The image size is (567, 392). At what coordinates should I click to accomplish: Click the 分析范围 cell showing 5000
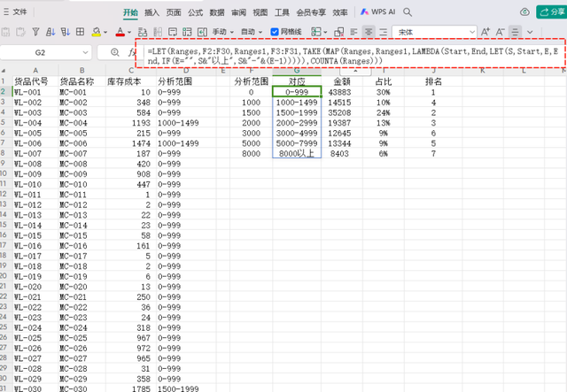[x=252, y=143]
